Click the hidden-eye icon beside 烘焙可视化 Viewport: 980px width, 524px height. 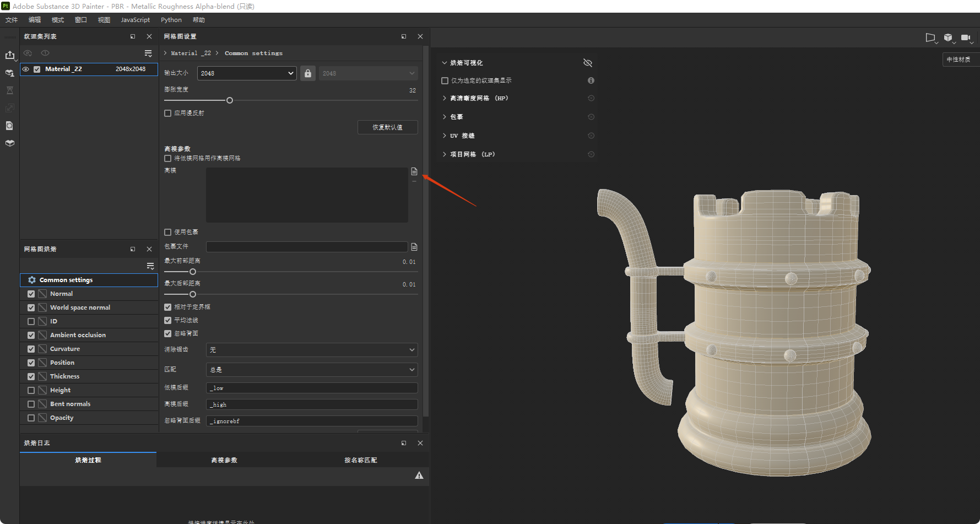click(588, 63)
